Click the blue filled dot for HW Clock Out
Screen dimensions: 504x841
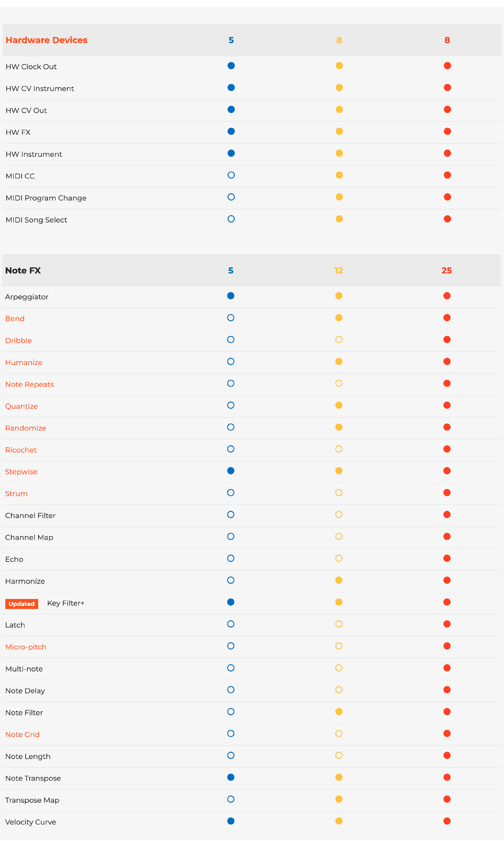pyautogui.click(x=231, y=66)
